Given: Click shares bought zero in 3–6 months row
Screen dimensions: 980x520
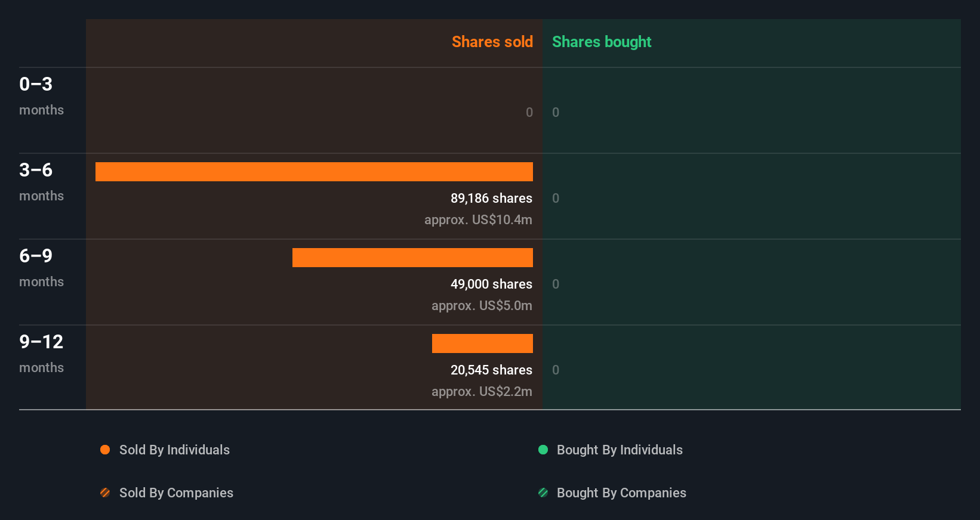Looking at the screenshot, I should 556,198.
